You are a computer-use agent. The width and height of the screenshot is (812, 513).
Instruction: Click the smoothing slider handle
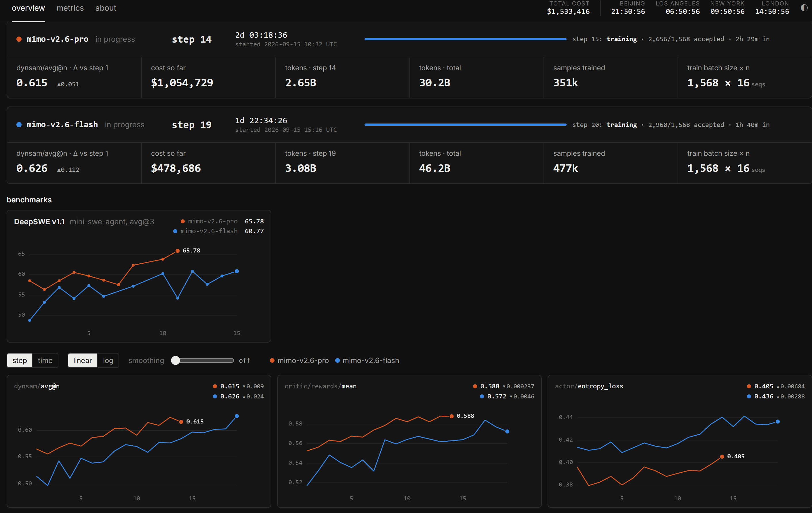pyautogui.click(x=175, y=360)
